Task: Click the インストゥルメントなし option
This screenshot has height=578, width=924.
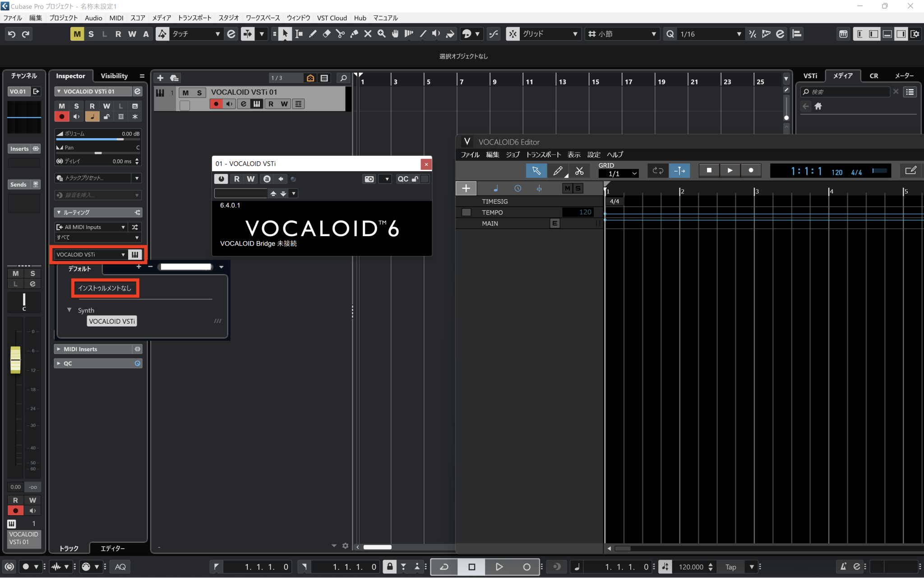Action: [105, 288]
